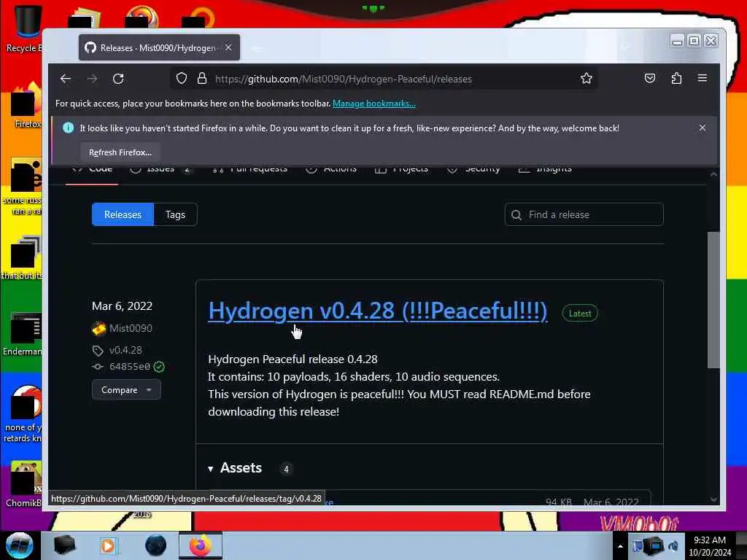Open the ChomikB desktop icon
The width and height of the screenshot is (747, 560).
[x=24, y=484]
